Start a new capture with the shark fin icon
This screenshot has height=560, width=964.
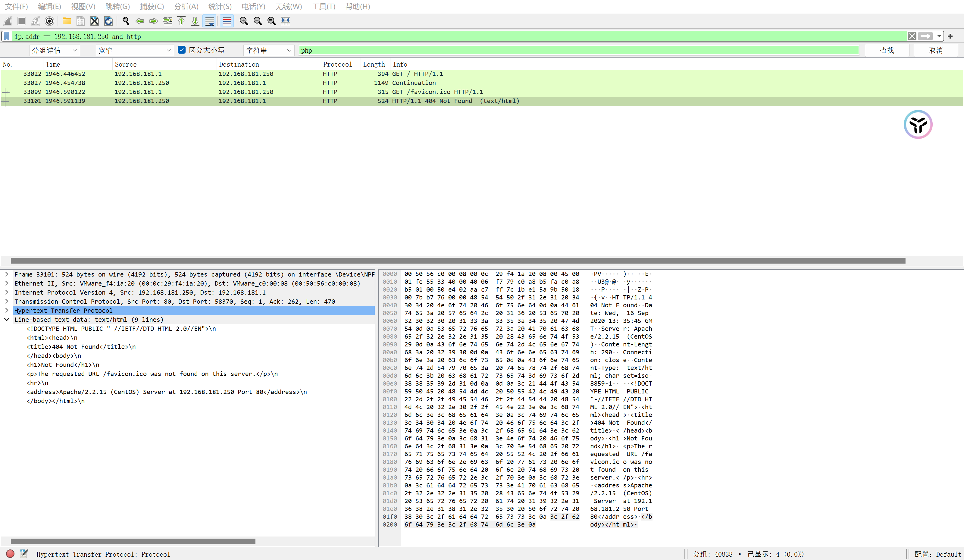[8, 21]
